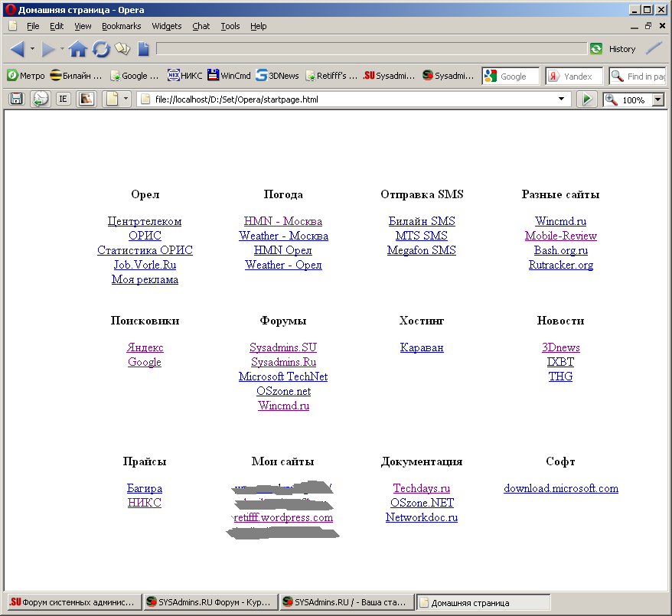Open the Центртелеком link
This screenshot has width=672, height=616.
pos(145,221)
